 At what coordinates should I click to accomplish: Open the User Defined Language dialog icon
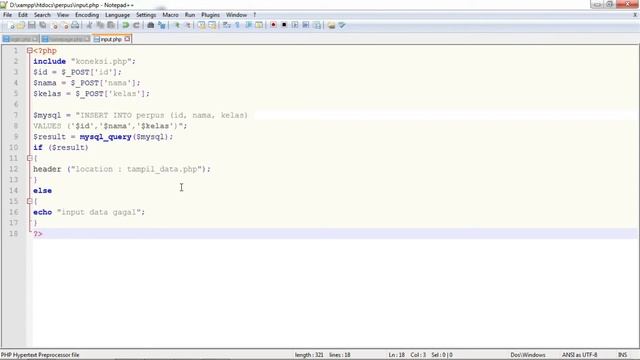point(259,25)
